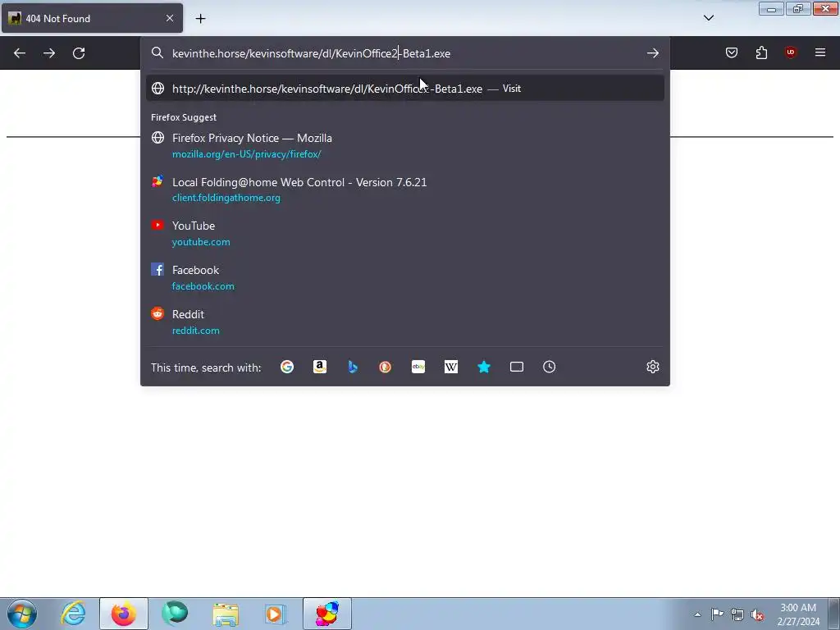840x630 pixels.
Task: Click the reddit.com link text
Action: (x=195, y=331)
